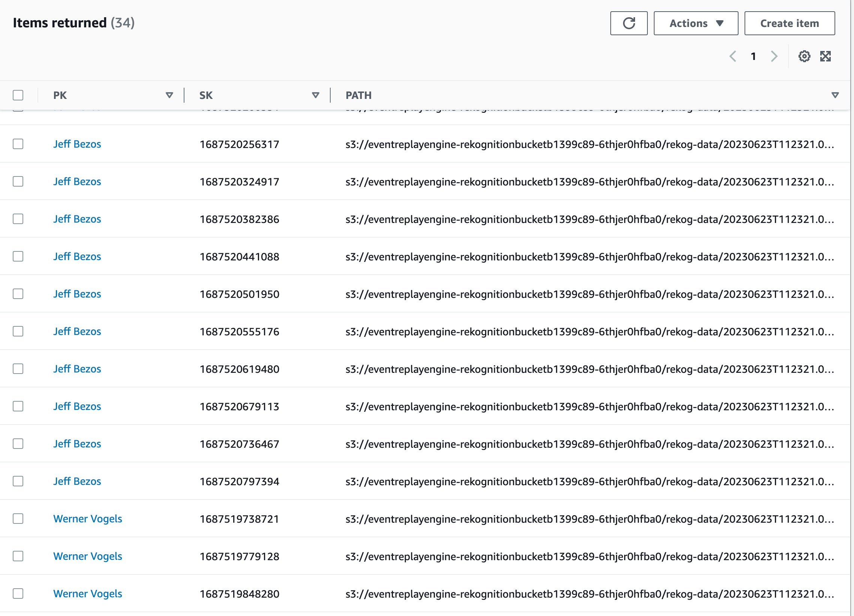Check the row with SK 1687520555176
This screenshot has width=854, height=616.
(x=18, y=332)
